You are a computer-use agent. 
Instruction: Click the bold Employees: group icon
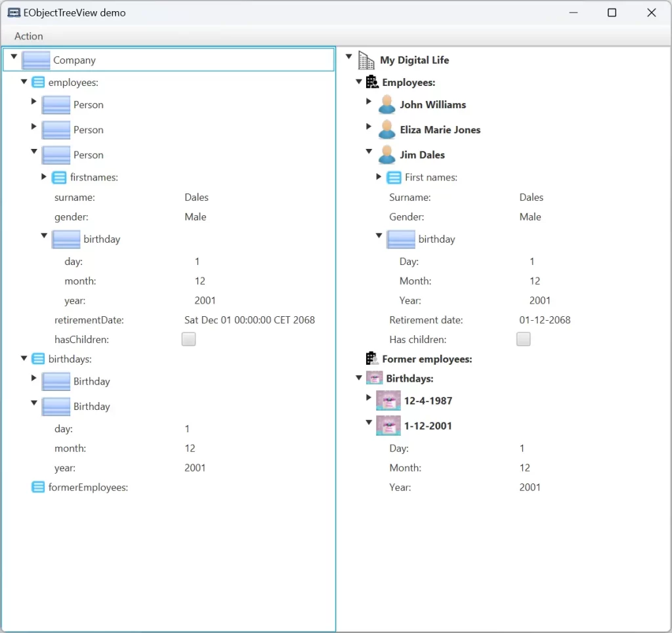(x=372, y=82)
